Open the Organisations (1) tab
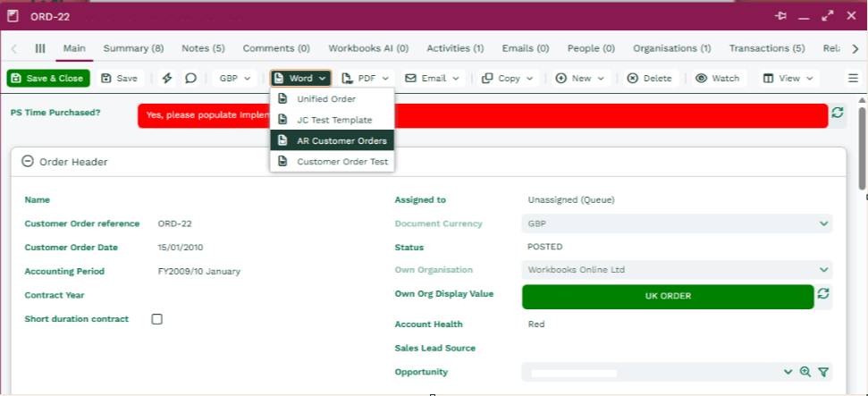Screen dimensions: 868x396 (x=672, y=48)
